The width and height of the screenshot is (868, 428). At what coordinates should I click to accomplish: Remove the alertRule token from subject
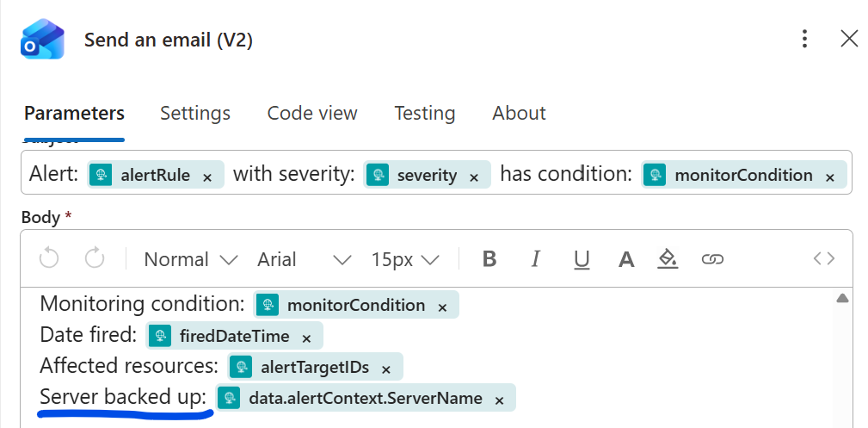click(207, 177)
